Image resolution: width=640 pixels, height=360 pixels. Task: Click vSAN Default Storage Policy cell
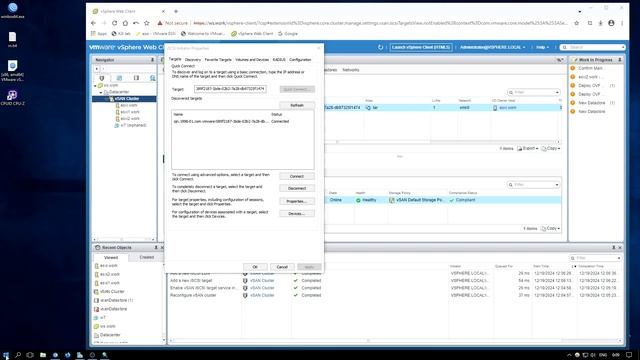point(416,200)
